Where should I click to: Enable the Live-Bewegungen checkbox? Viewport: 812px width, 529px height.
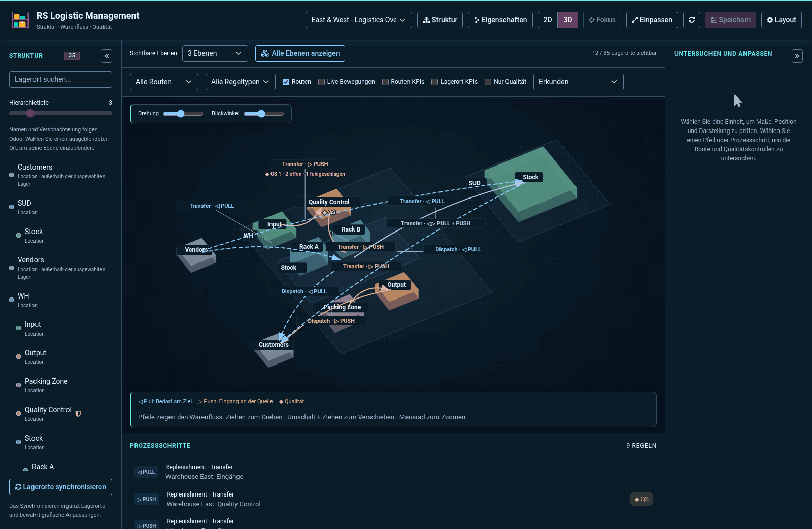[x=321, y=82]
